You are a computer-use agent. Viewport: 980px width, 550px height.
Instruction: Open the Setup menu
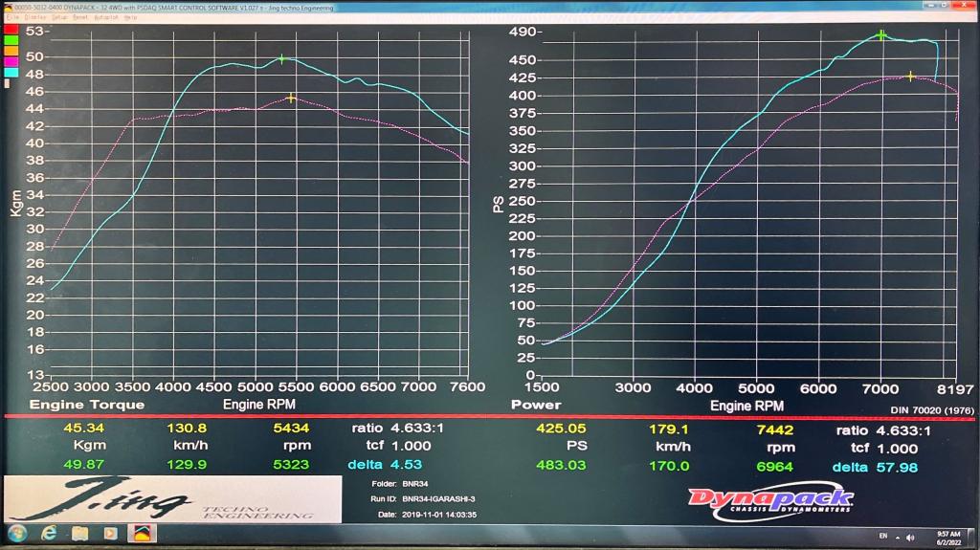[x=58, y=17]
